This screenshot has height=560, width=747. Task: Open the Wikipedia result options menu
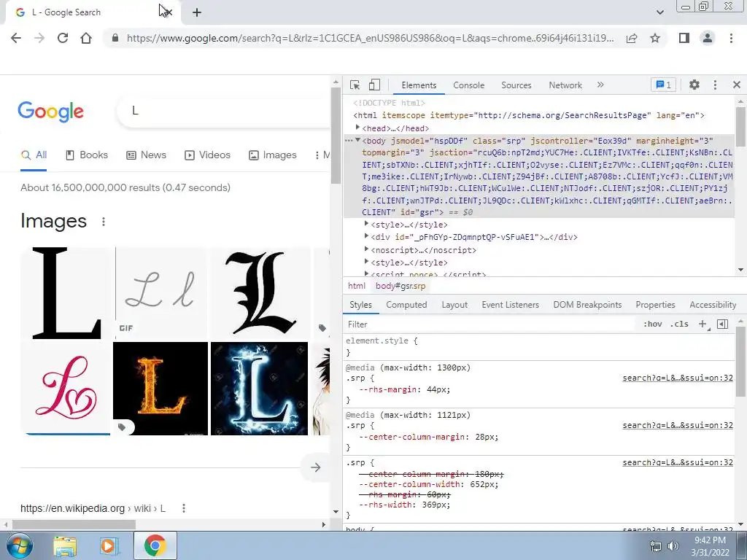184,508
